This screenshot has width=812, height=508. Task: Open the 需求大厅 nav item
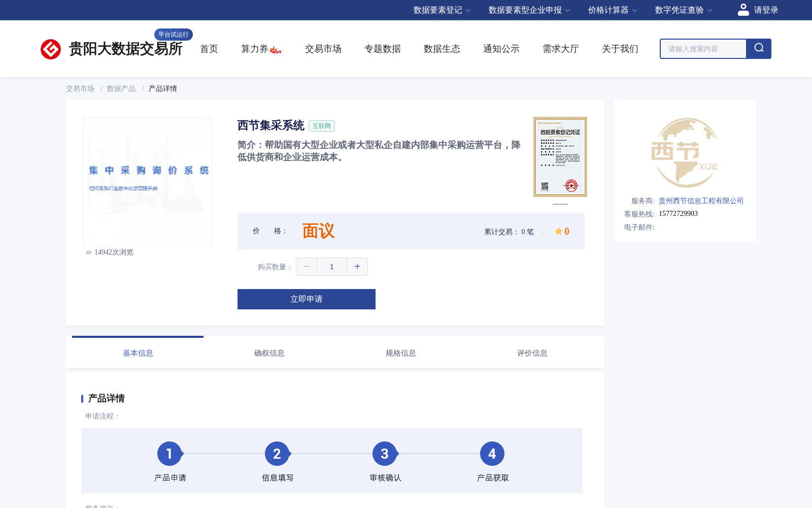[561, 49]
